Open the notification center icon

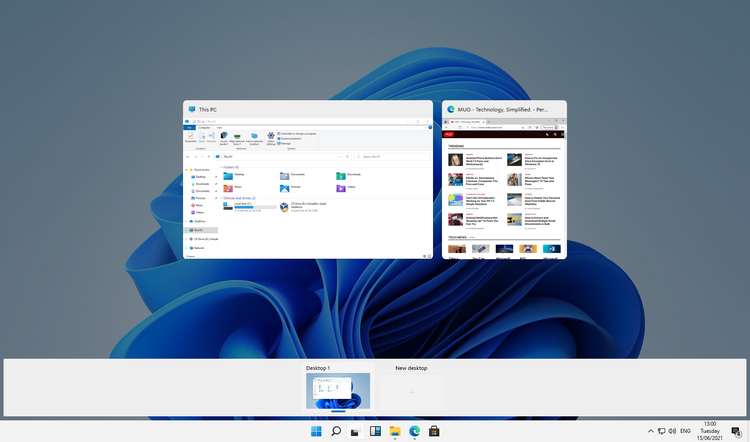(x=736, y=431)
